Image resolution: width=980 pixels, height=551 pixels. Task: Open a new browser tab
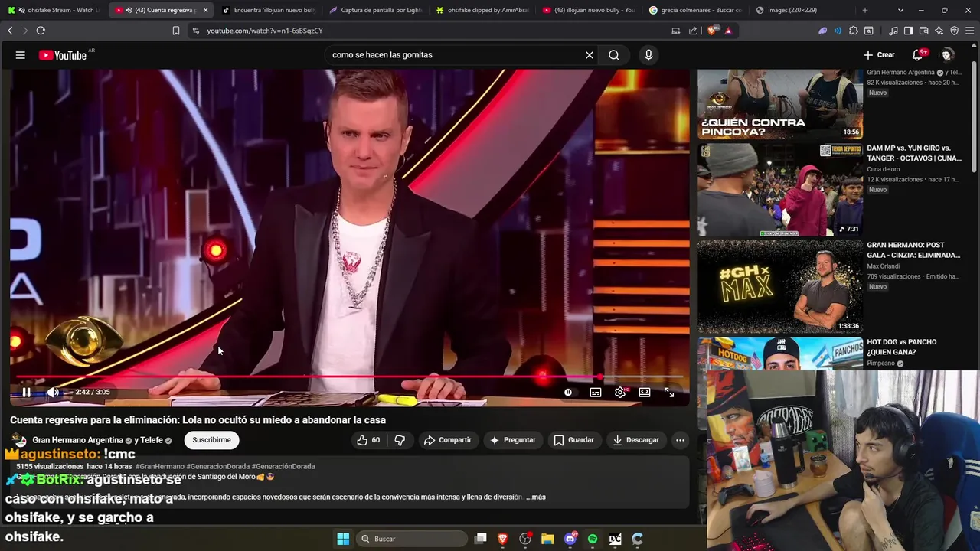pyautogui.click(x=865, y=10)
